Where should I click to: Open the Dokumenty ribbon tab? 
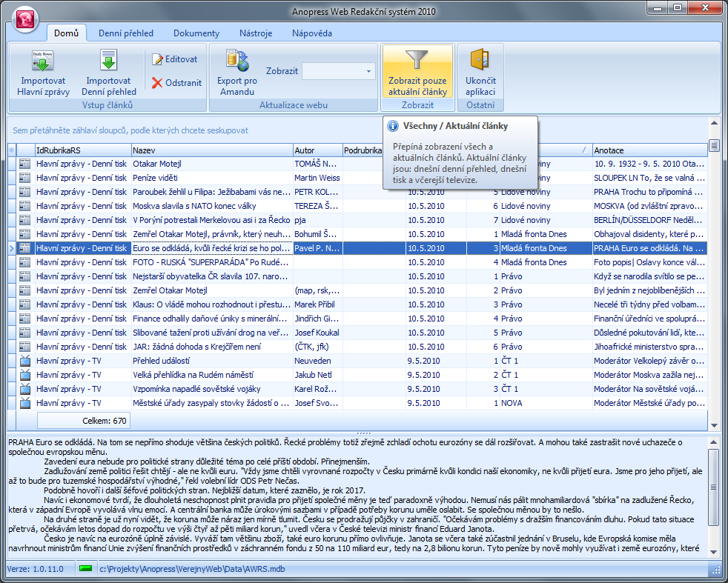(196, 33)
